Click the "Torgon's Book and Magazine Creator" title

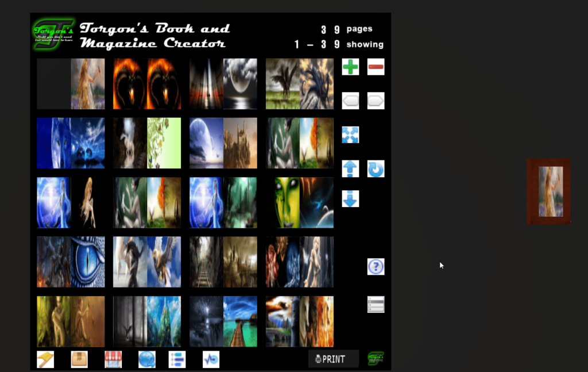click(155, 35)
